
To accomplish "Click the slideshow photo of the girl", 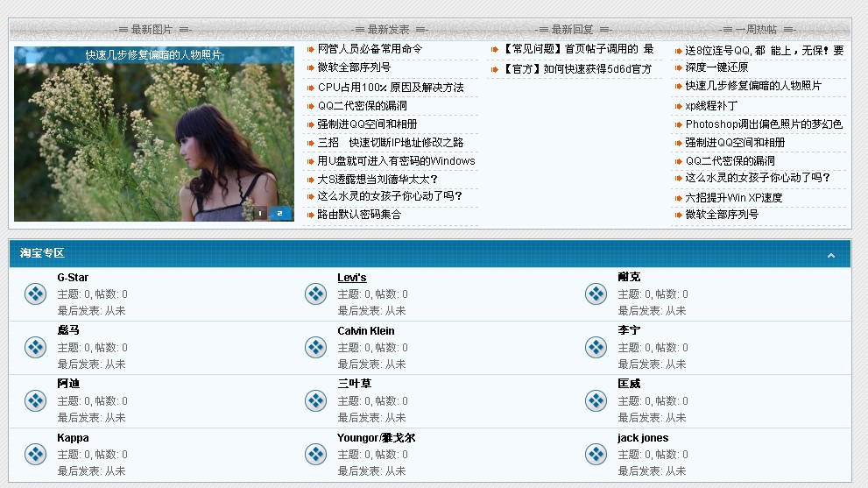I will pyautogui.click(x=153, y=140).
